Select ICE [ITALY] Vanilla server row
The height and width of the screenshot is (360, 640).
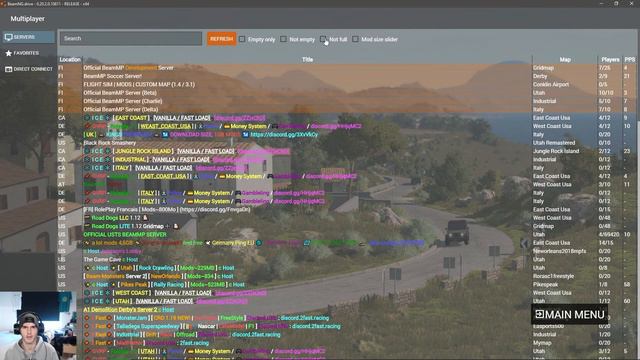point(347,168)
